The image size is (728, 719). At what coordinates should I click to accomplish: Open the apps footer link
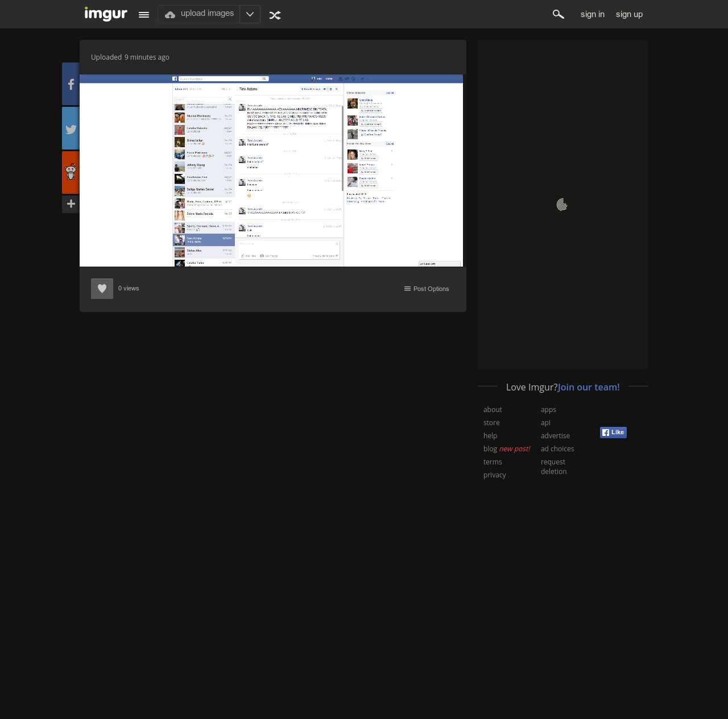548,410
